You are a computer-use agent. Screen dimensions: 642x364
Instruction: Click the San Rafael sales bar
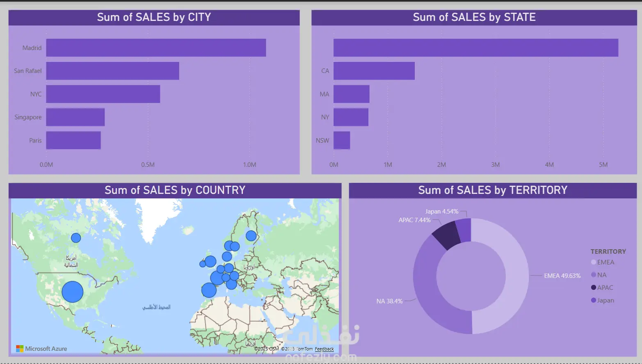click(112, 71)
